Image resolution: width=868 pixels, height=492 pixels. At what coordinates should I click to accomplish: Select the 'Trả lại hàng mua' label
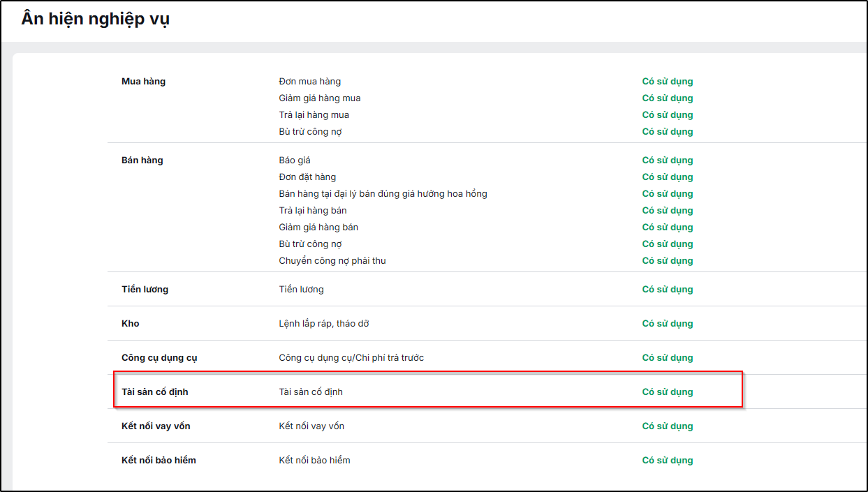tap(314, 115)
